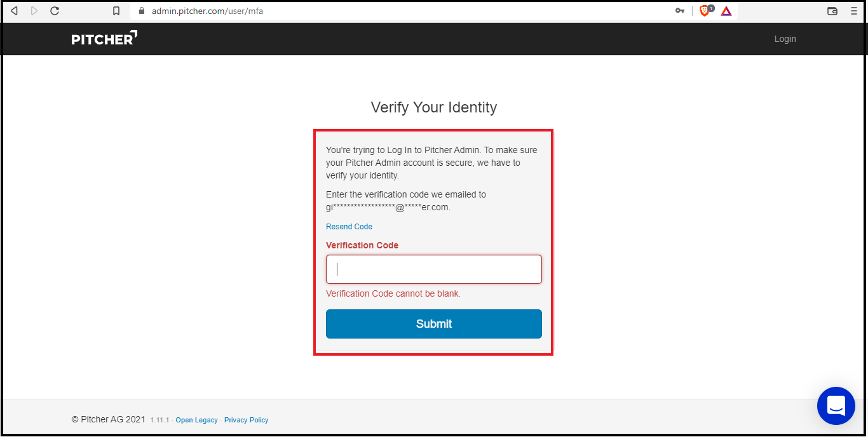
Task: Click the Verify Your Identity heading
Action: (x=434, y=107)
